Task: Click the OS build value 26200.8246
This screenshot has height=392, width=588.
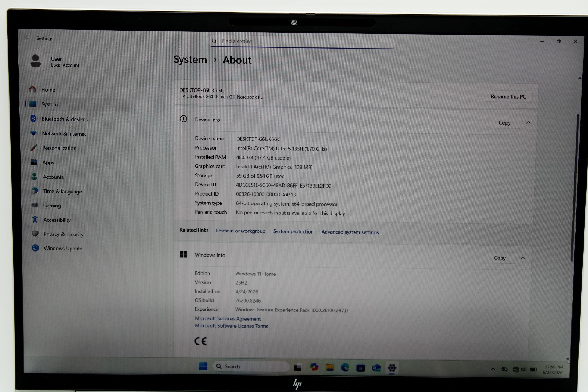Action: click(248, 301)
